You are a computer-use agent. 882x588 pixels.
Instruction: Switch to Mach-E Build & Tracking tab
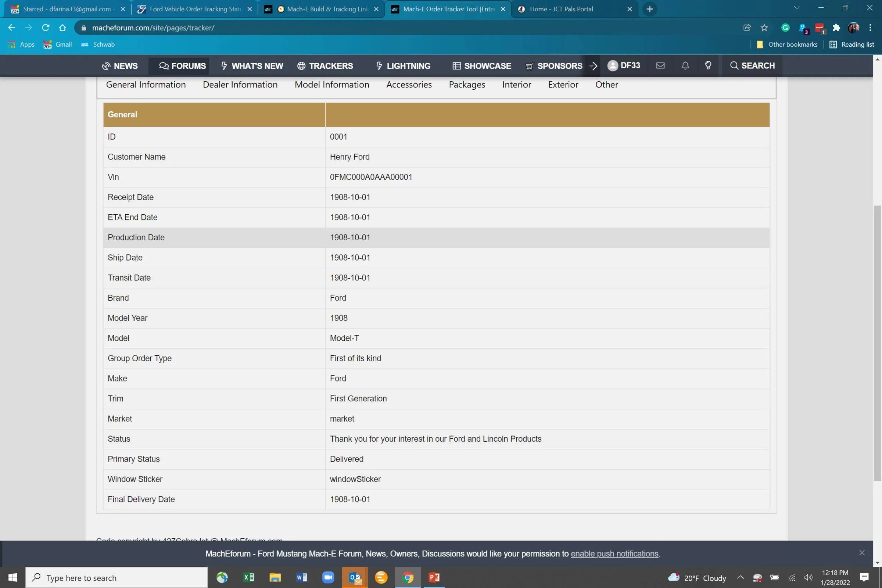321,9
